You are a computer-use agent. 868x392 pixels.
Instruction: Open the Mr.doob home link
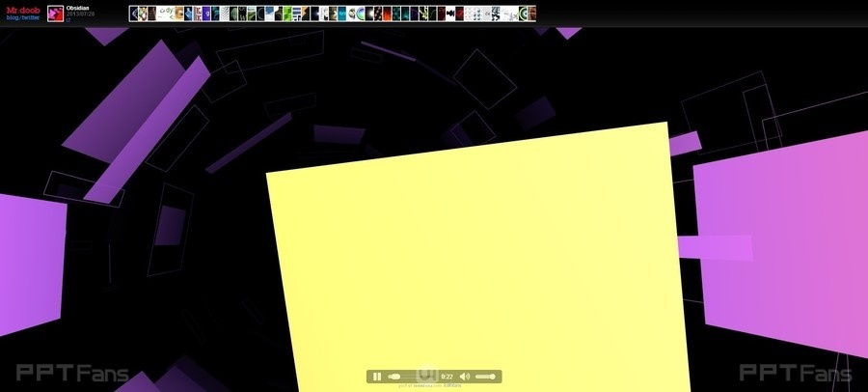pos(22,9)
